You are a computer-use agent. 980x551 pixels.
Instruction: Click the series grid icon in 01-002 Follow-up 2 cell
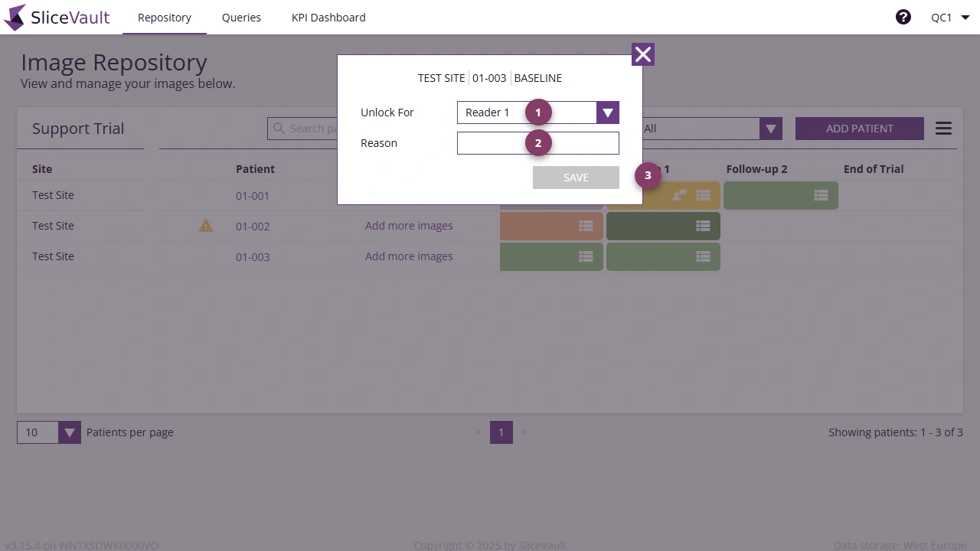point(703,226)
